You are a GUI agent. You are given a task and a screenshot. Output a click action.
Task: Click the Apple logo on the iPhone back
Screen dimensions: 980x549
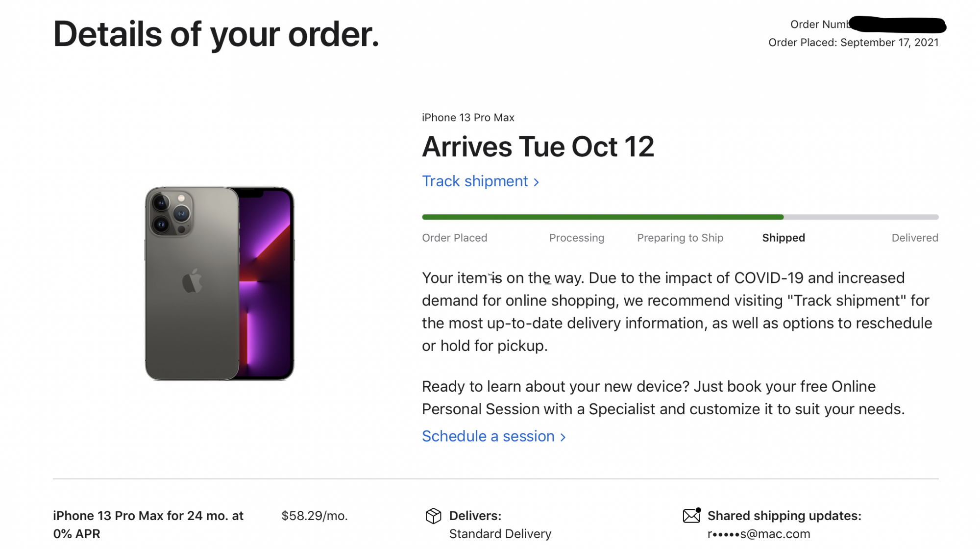(192, 281)
